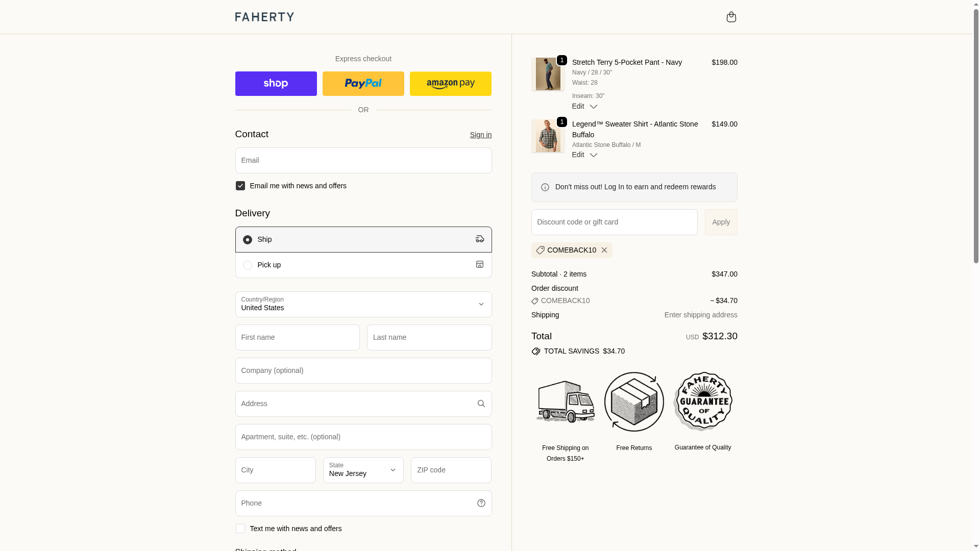Viewport: 980px width, 551px height.
Task: Uncheck Email me with news and offers
Action: click(240, 186)
